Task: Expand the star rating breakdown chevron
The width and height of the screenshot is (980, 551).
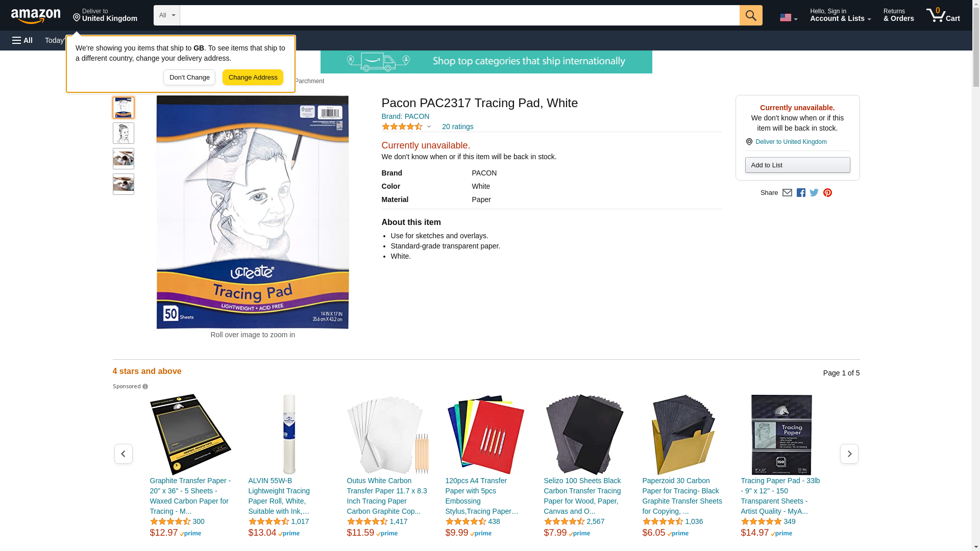Action: pyautogui.click(x=429, y=127)
